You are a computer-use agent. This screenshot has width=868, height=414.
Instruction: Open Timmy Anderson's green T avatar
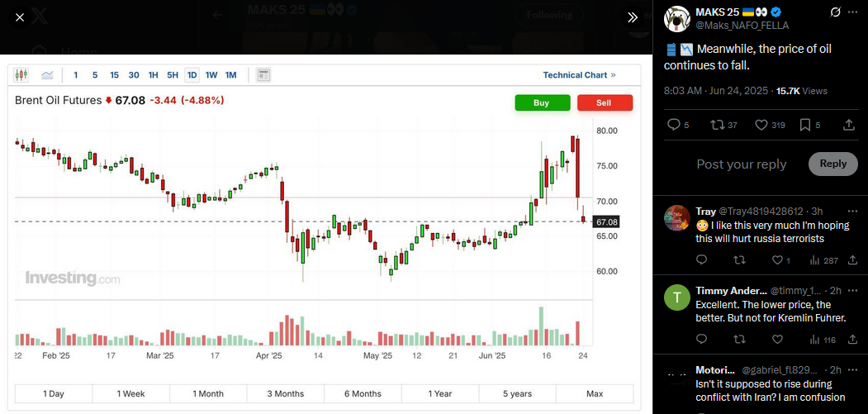676,298
